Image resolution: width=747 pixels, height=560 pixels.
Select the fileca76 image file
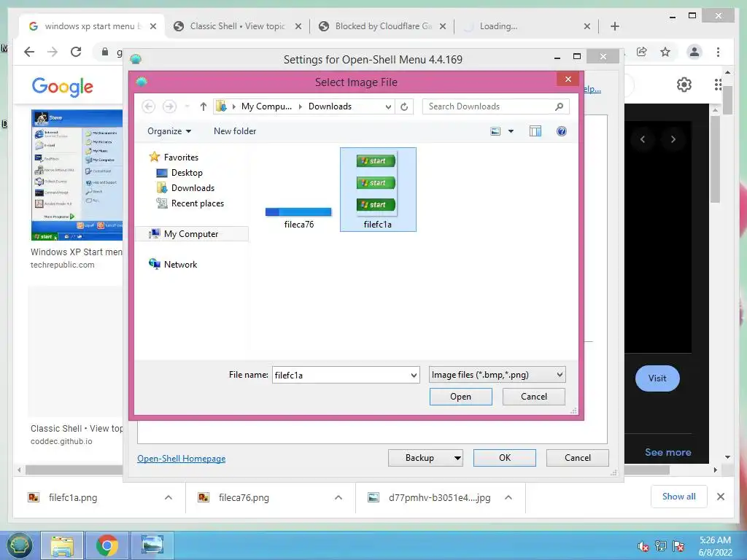click(298, 217)
